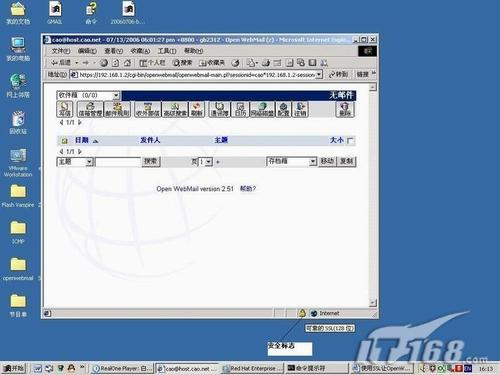
Task: Tick the select-all checkbox beside 大小
Action: tap(350, 141)
